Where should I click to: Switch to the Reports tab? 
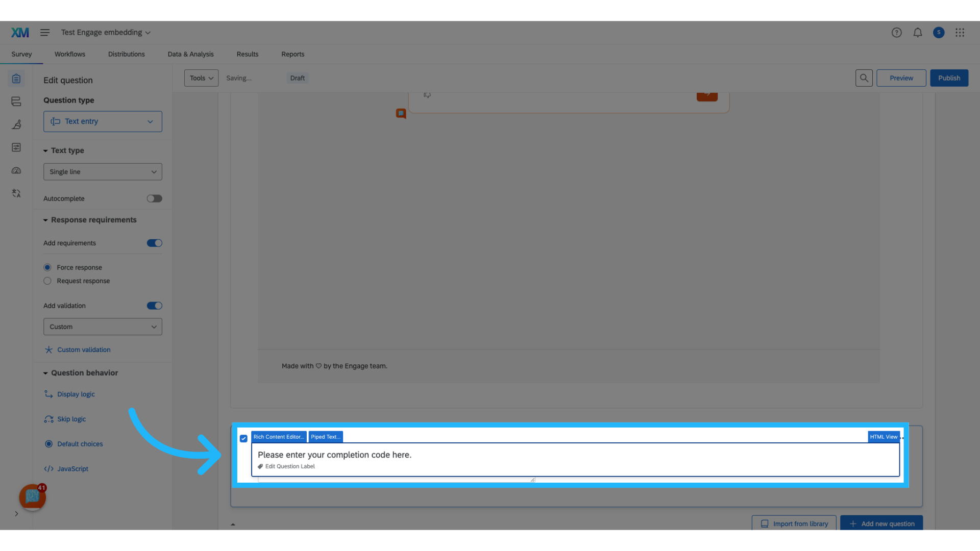(292, 54)
